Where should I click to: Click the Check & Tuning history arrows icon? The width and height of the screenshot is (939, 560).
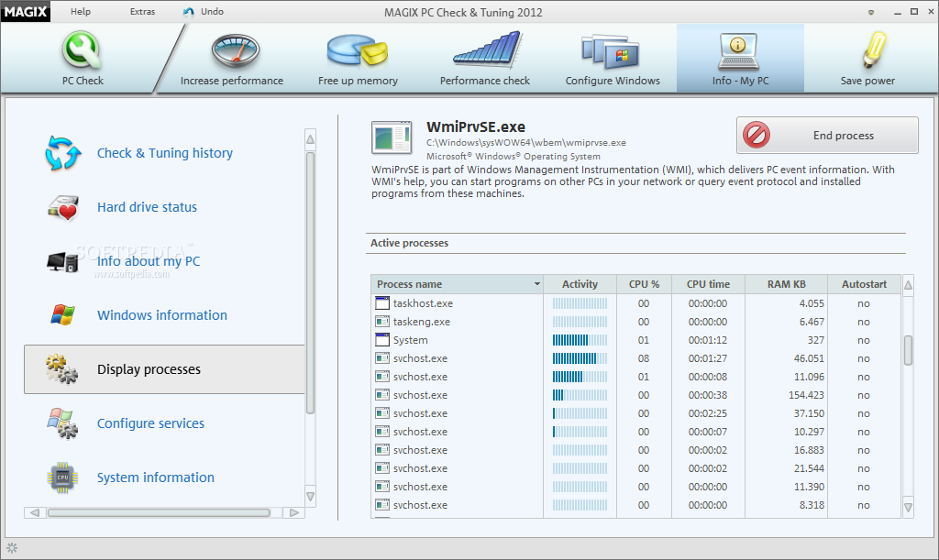[x=63, y=153]
